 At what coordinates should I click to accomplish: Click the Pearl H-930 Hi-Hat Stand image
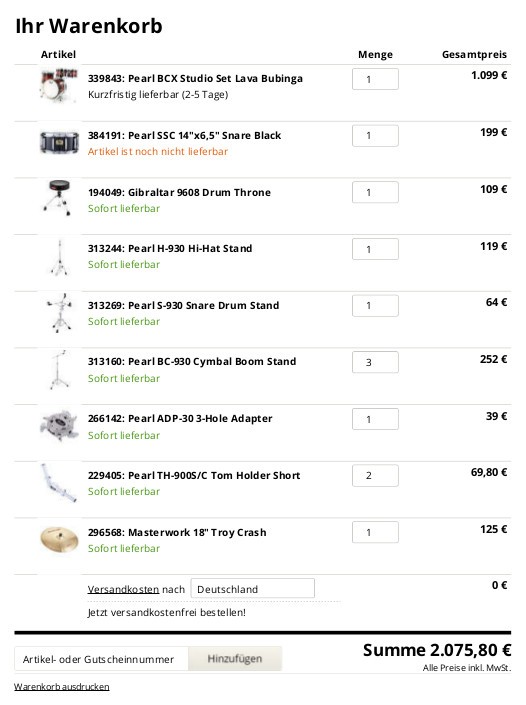59,258
